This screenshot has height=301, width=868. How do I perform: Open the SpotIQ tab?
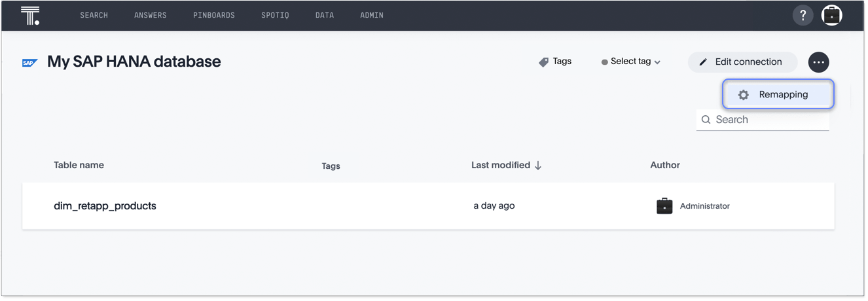pyautogui.click(x=275, y=15)
